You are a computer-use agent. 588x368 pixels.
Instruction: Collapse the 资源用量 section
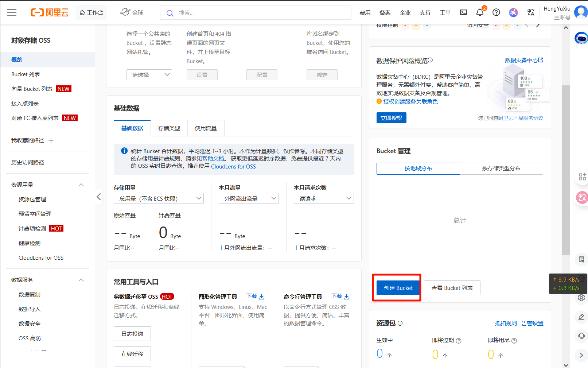[81, 185]
